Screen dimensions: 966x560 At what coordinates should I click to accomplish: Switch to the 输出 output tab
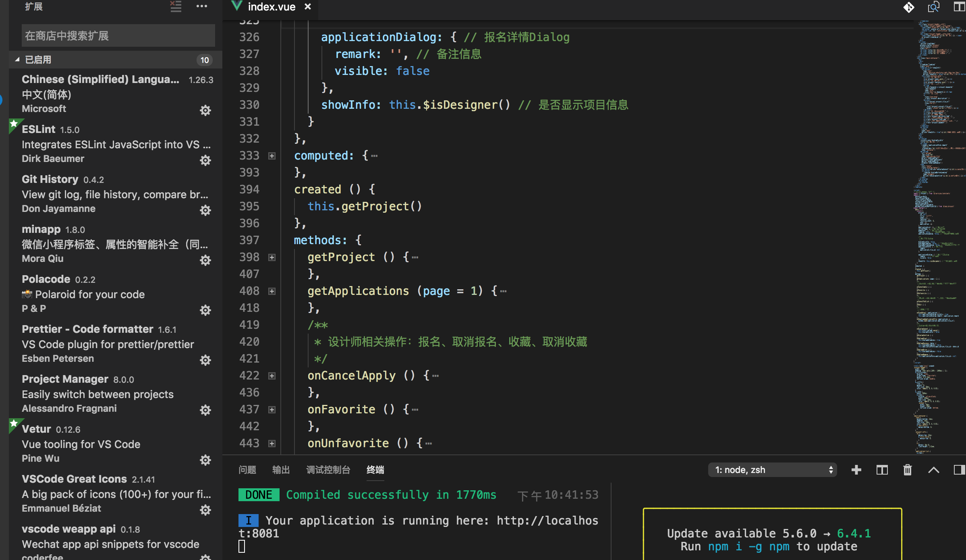pos(281,469)
